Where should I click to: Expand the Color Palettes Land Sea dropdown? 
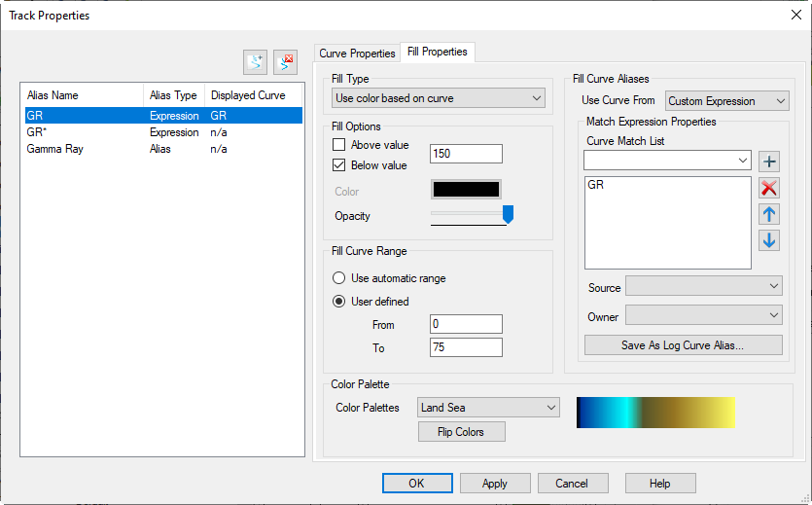click(x=488, y=408)
